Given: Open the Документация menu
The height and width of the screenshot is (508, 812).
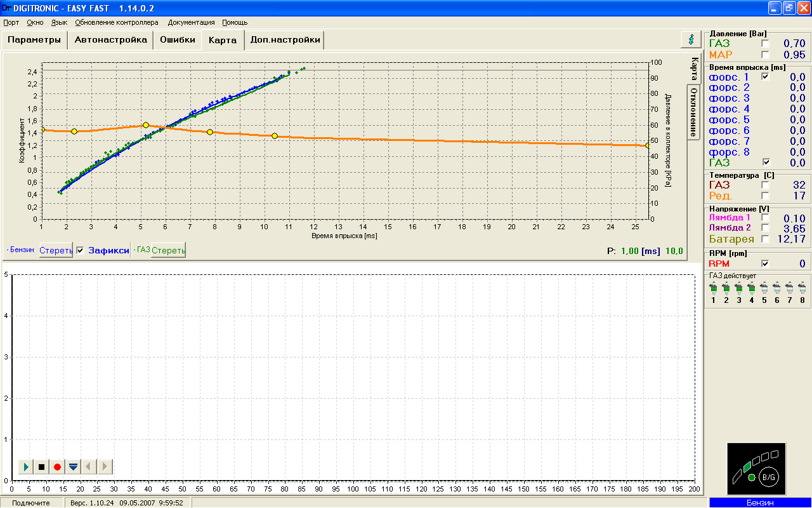Looking at the screenshot, I should coord(191,22).
